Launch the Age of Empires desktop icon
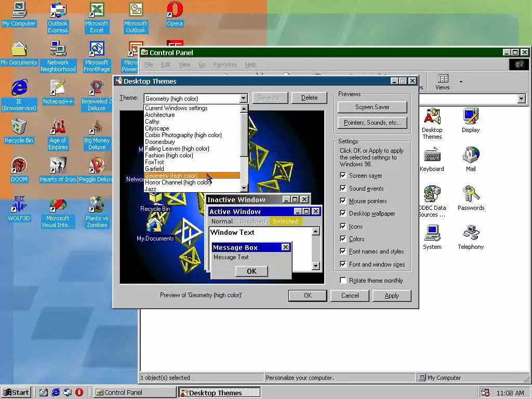Screen dimensions: 532x399 click(x=58, y=135)
